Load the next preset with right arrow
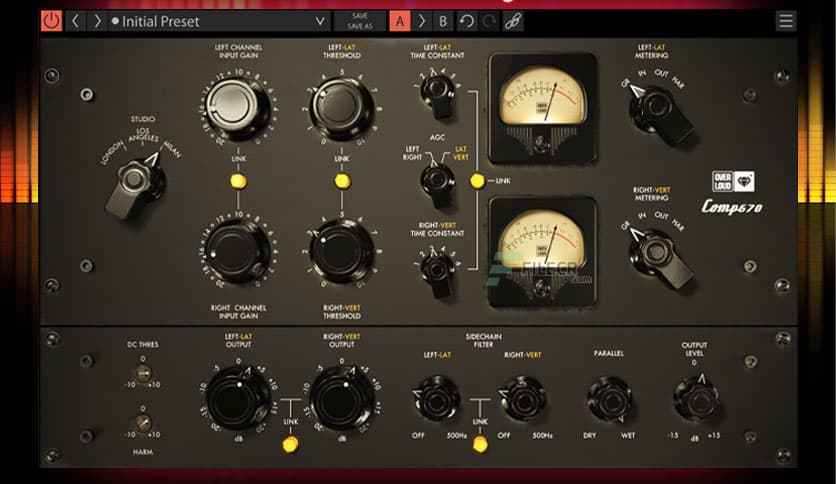Image resolution: width=836 pixels, height=484 pixels. click(97, 21)
